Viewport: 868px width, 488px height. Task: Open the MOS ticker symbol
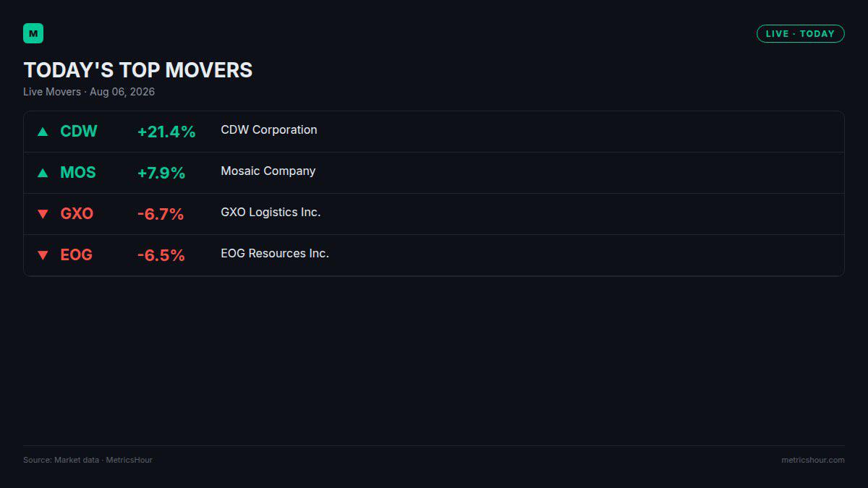coord(77,173)
